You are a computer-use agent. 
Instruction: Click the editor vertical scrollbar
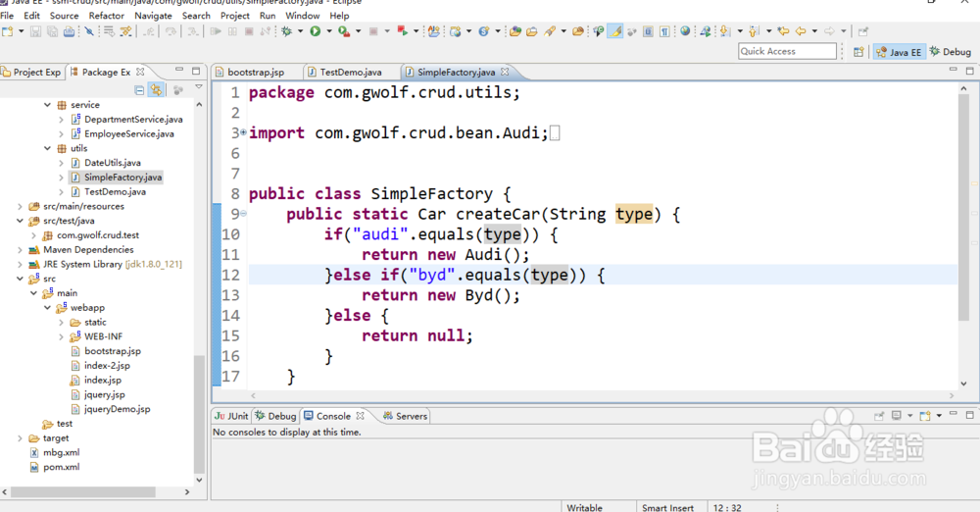pos(963,207)
